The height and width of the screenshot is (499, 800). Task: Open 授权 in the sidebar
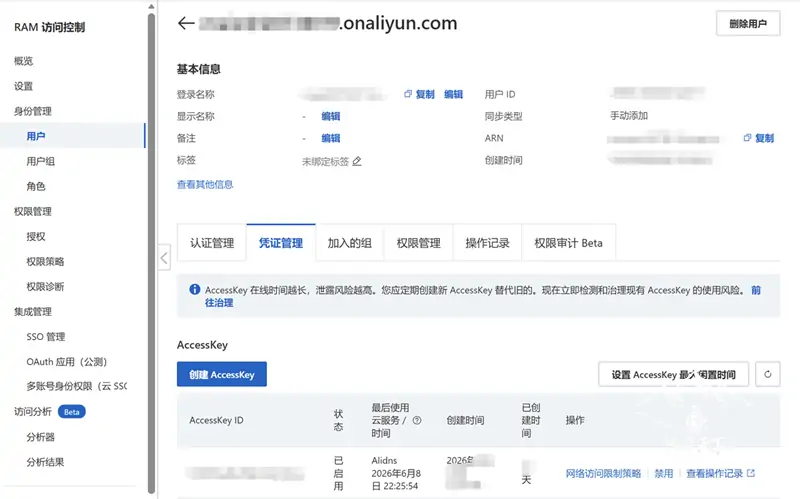36,236
